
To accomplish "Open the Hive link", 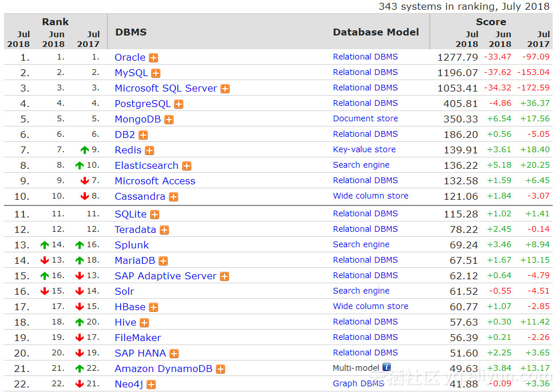I will pyautogui.click(x=125, y=323).
